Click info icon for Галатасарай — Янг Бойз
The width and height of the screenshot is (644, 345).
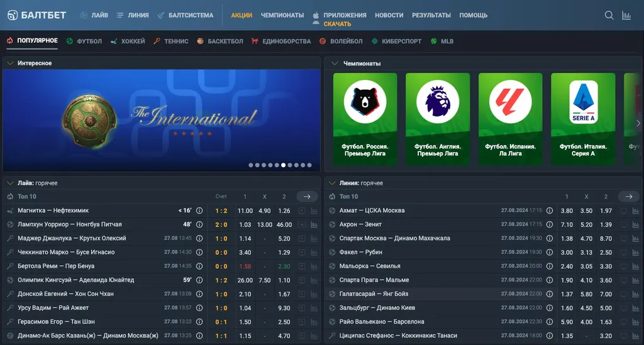[550, 294]
